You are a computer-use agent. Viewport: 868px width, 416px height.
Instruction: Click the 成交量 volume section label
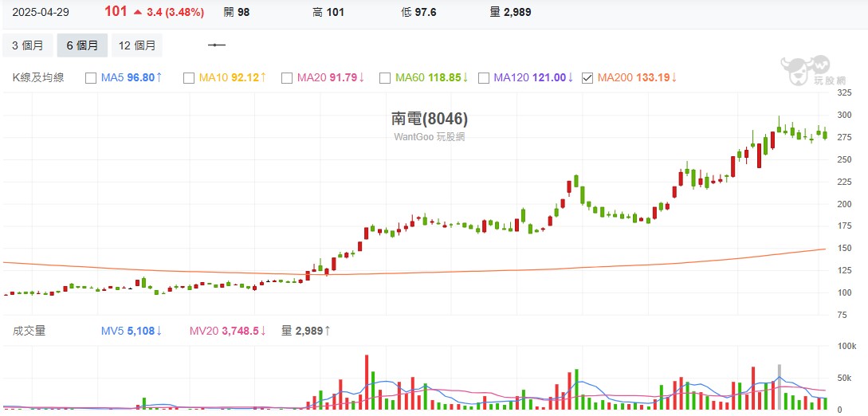(x=29, y=330)
